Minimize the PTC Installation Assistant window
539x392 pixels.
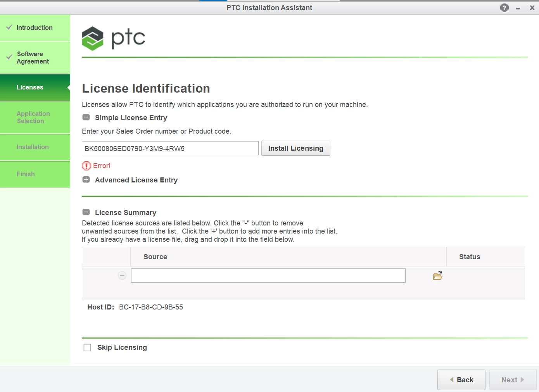[518, 8]
